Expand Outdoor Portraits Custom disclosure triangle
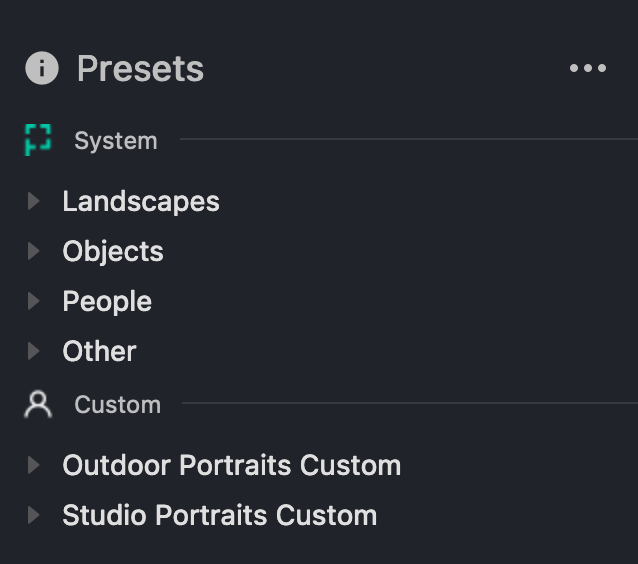Screen dimensions: 638x564 pos(34,465)
